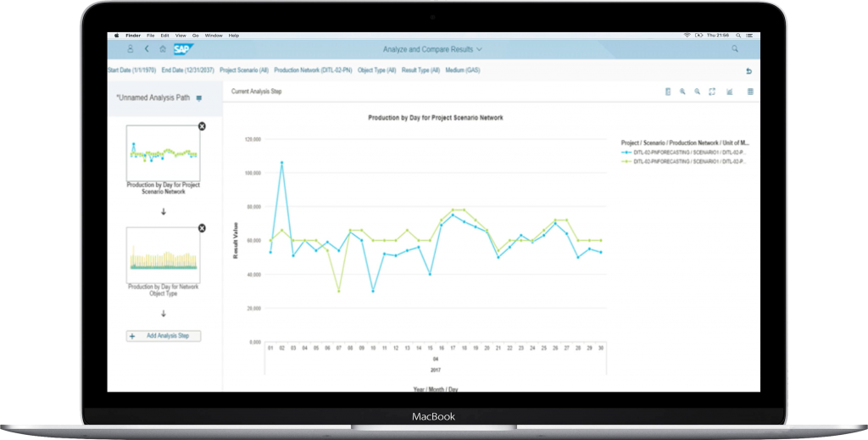Image resolution: width=868 pixels, height=440 pixels.
Task: Open the Finder menu in menu bar
Action: (133, 36)
